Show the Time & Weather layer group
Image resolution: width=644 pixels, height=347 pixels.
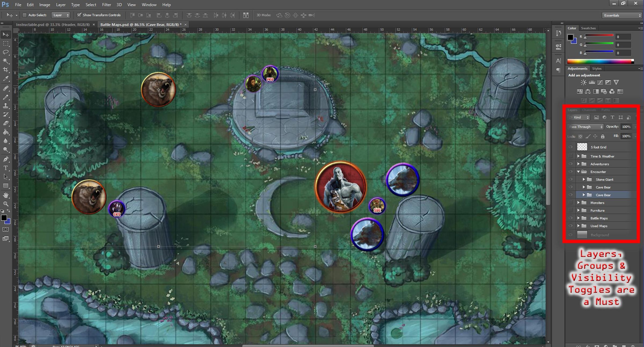(x=570, y=156)
